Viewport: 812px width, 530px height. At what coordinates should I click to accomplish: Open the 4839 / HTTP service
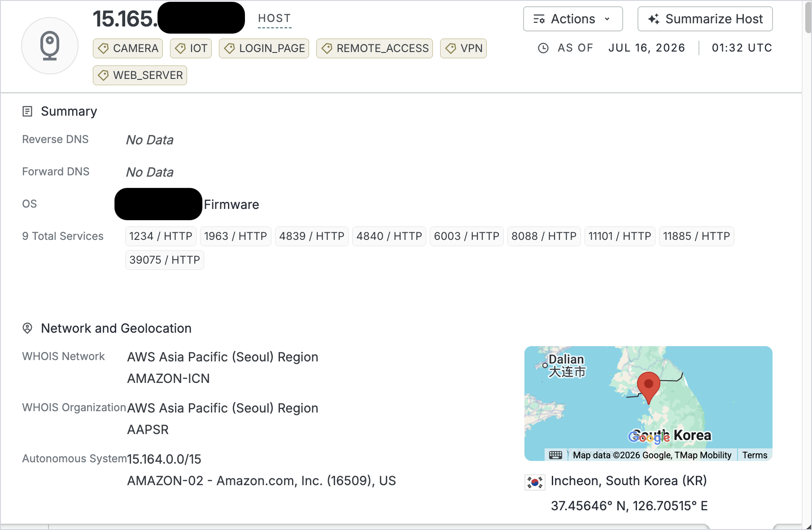click(312, 236)
